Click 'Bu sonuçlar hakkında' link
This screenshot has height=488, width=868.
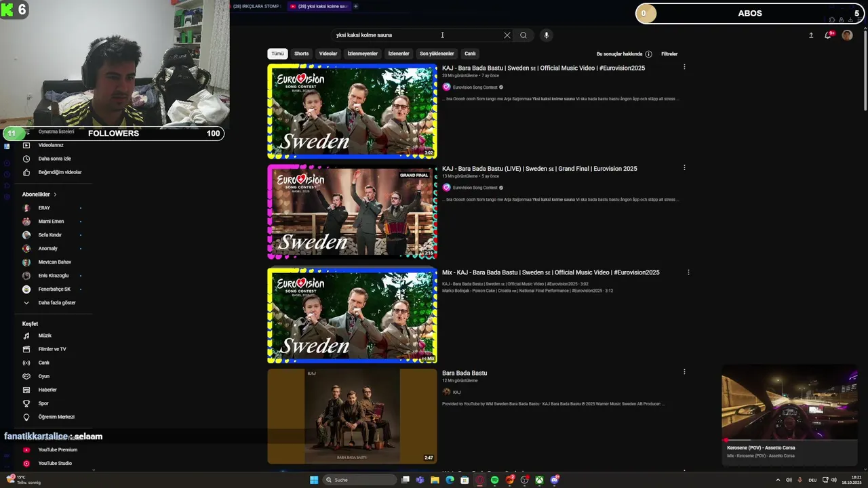click(619, 54)
